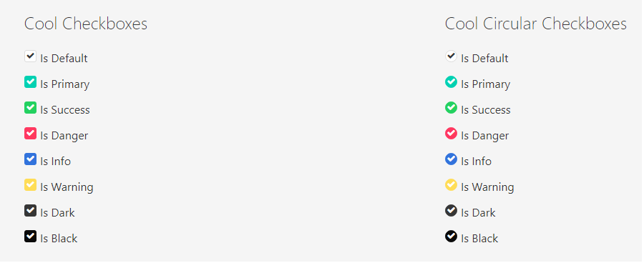This screenshot has width=644, height=263.
Task: Uncheck the circular Is Default checkbox
Action: click(x=451, y=56)
